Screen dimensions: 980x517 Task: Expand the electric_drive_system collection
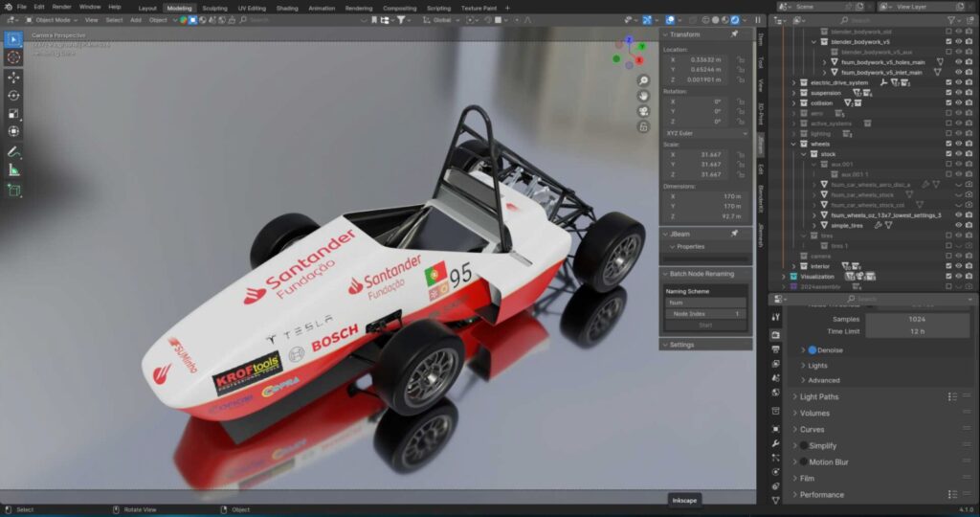coord(793,82)
